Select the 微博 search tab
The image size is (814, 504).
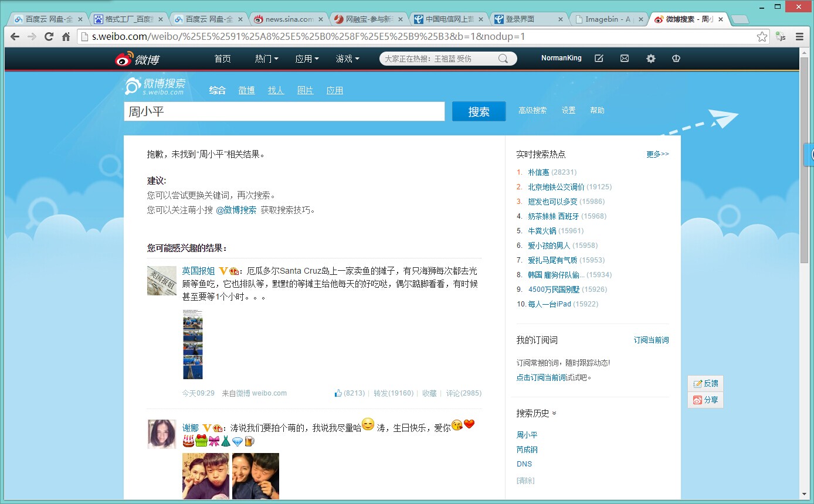pyautogui.click(x=246, y=90)
